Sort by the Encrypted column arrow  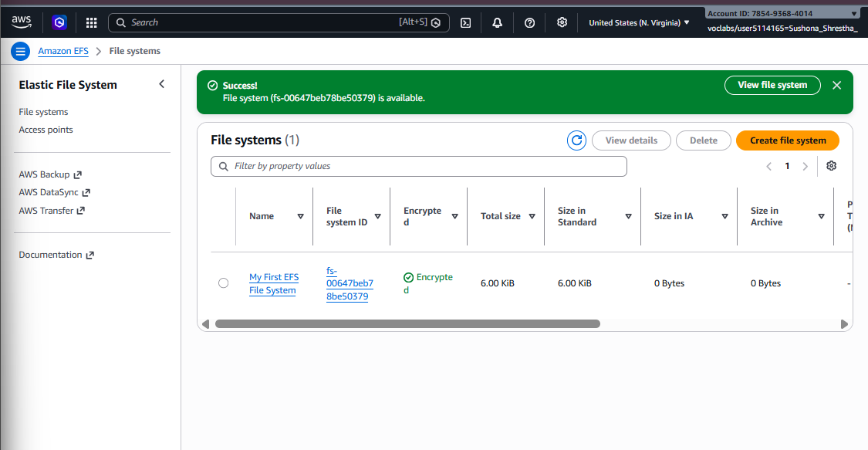pyautogui.click(x=454, y=216)
